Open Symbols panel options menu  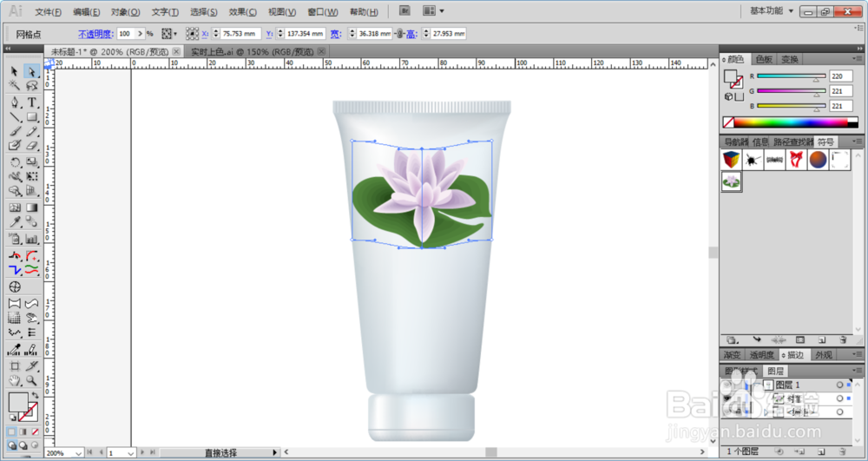[x=856, y=142]
